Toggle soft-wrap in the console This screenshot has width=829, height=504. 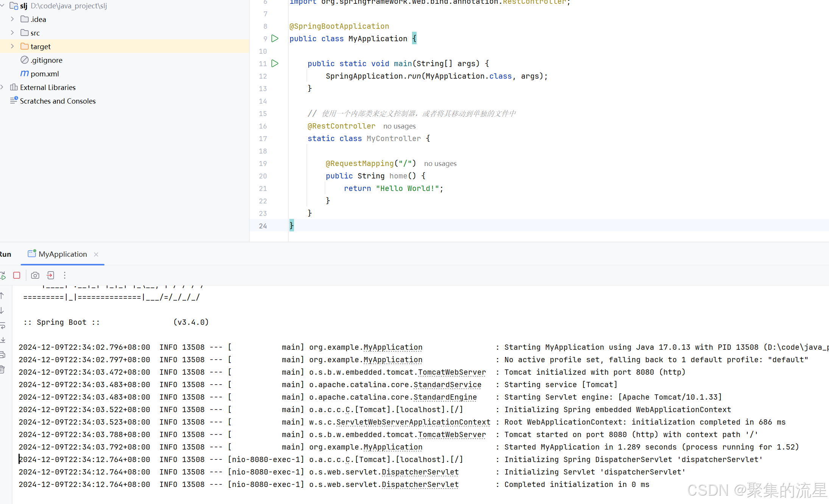pos(3,325)
